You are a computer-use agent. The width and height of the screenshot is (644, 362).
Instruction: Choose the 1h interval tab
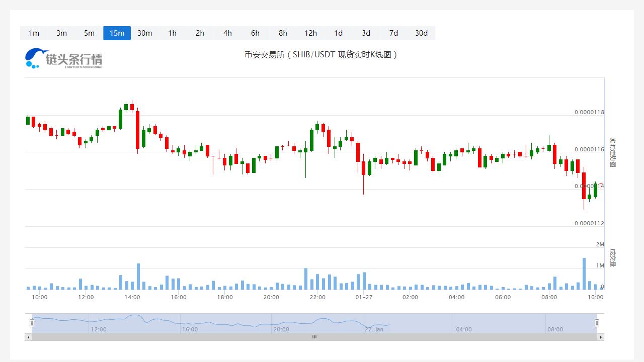click(x=172, y=33)
